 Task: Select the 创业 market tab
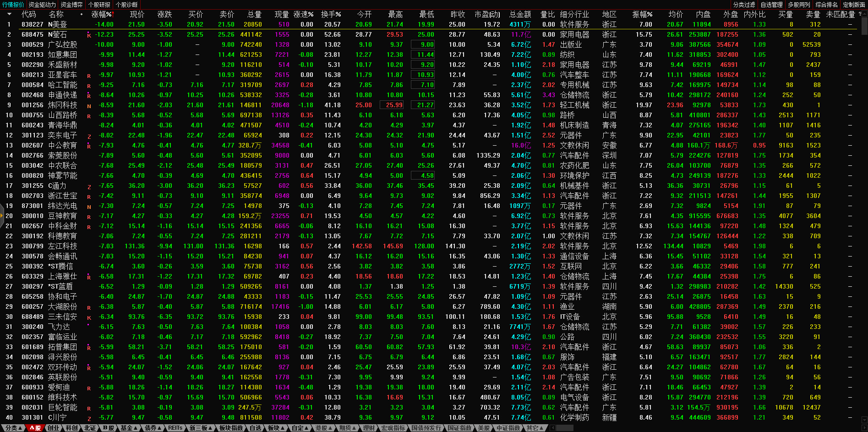pyautogui.click(x=54, y=428)
